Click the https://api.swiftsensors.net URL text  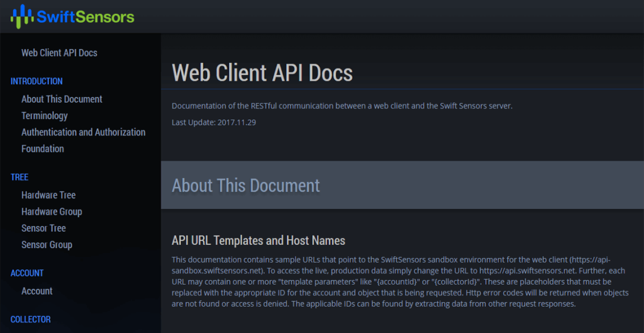click(528, 271)
